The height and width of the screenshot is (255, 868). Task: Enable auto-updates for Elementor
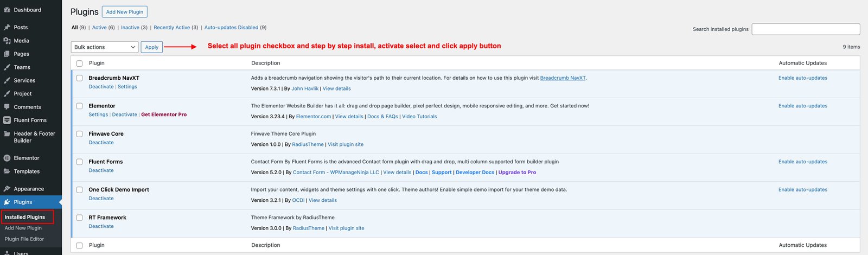click(x=803, y=106)
